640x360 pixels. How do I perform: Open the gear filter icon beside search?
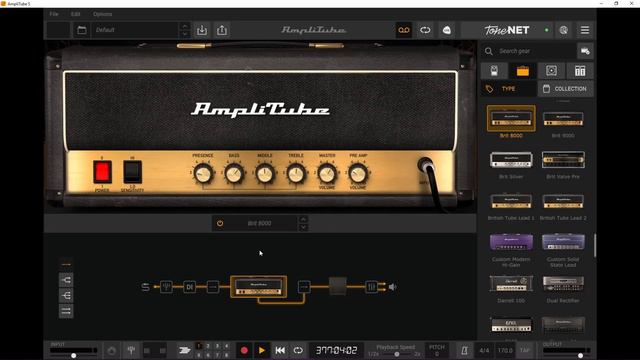click(x=585, y=51)
